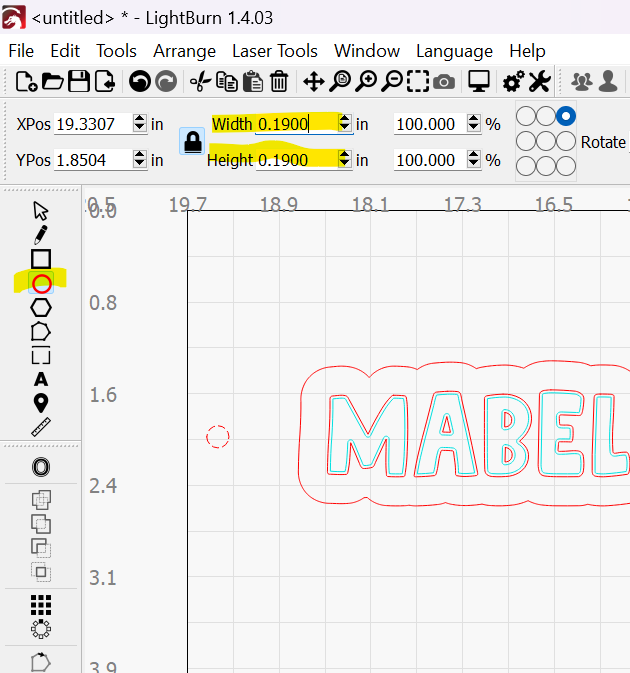This screenshot has height=673, width=630.
Task: Select the Rectangle drawing tool
Action: click(41, 259)
